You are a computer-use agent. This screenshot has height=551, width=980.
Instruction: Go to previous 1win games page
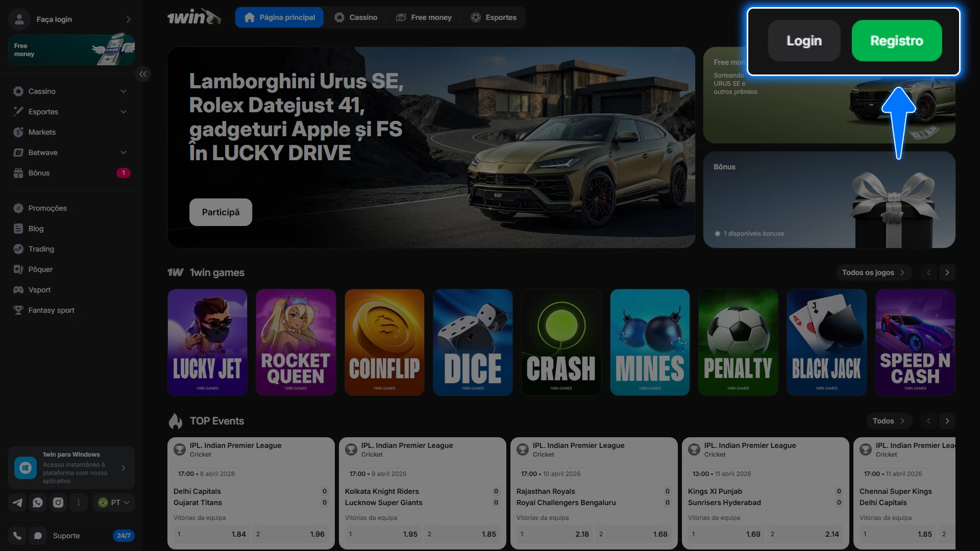(929, 272)
